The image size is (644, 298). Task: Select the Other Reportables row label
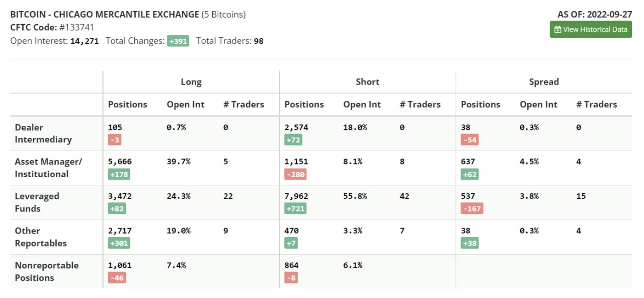click(41, 237)
